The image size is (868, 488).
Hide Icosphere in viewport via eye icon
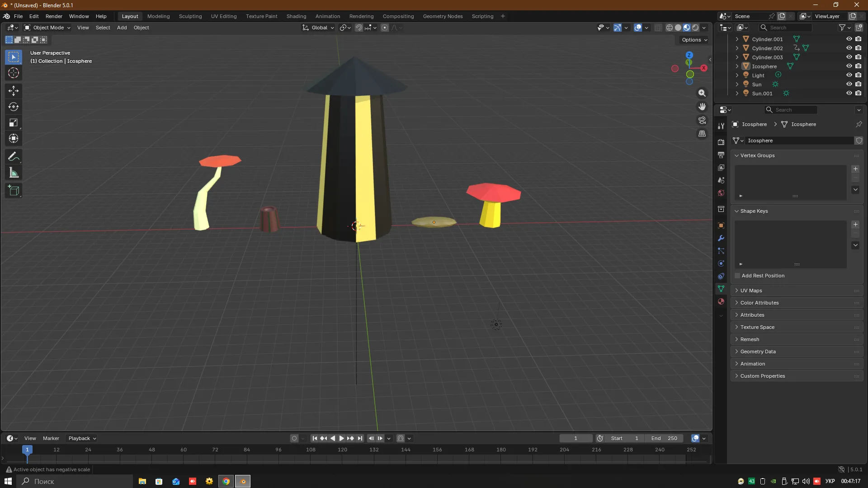(849, 66)
